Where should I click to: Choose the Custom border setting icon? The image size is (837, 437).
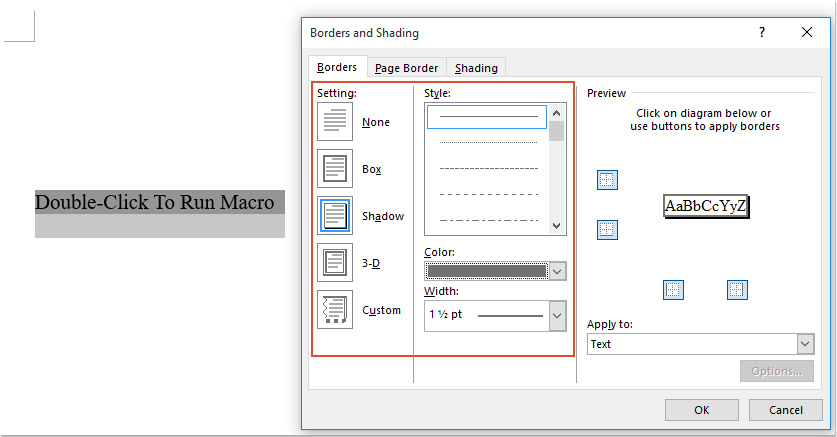[335, 310]
